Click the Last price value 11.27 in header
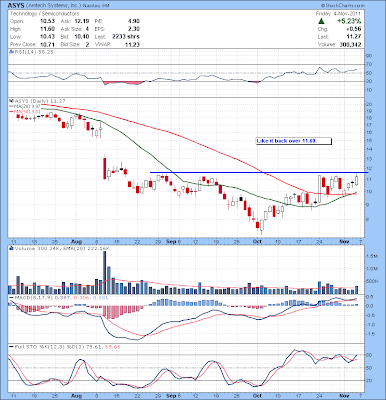The width and height of the screenshot is (386, 400). tap(354, 37)
